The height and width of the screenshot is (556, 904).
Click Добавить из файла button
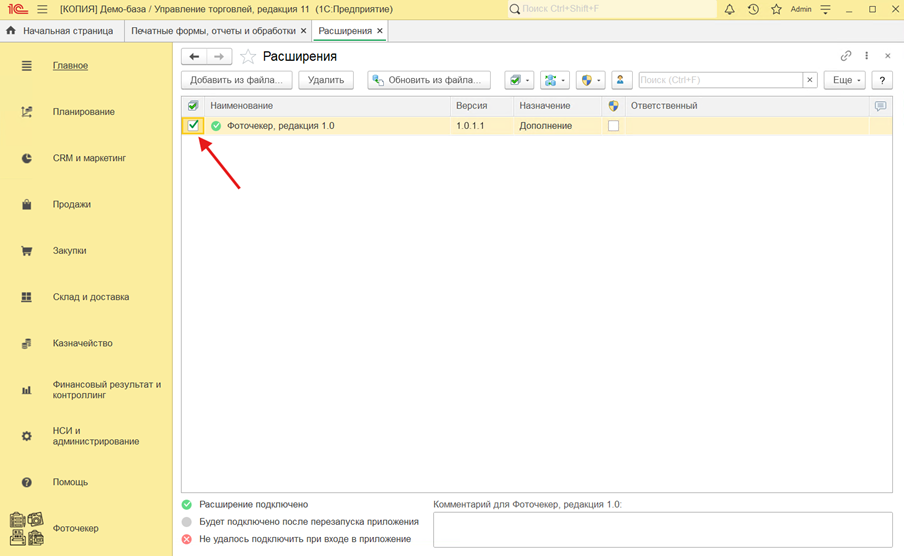coord(237,80)
